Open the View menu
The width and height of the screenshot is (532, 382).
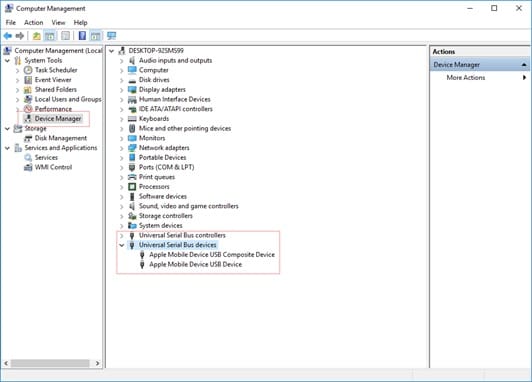point(58,23)
